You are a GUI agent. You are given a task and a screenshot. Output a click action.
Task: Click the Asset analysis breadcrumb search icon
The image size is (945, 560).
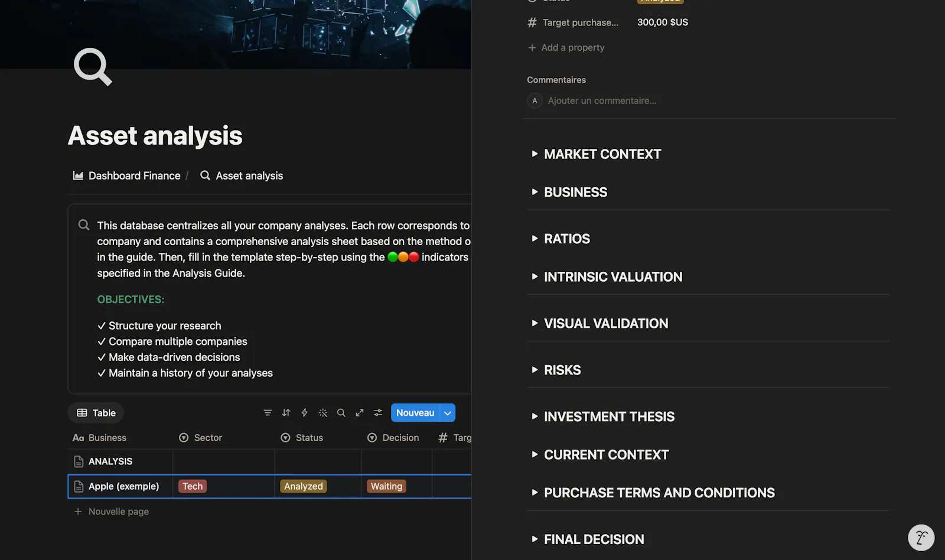pos(205,175)
